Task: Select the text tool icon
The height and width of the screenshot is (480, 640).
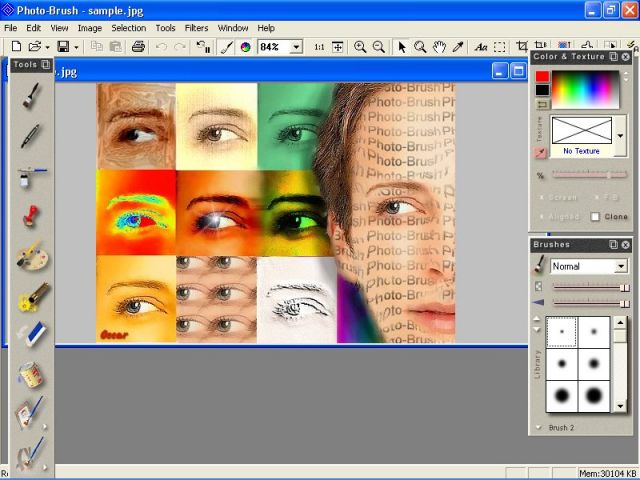Action: pyautogui.click(x=481, y=47)
